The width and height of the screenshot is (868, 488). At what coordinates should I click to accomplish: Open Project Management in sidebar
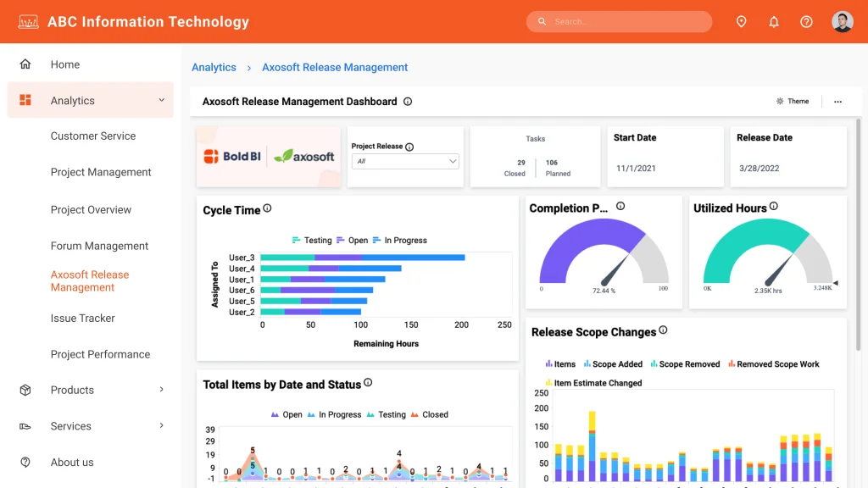coord(101,172)
